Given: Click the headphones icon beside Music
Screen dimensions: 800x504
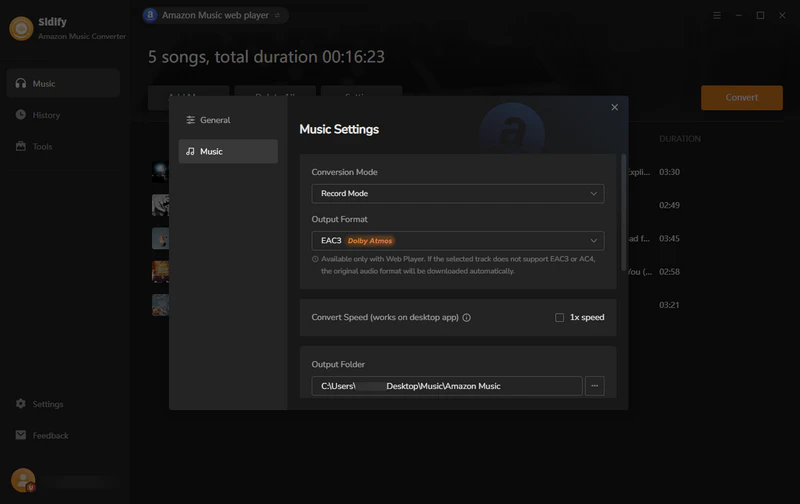Looking at the screenshot, I should (x=20, y=83).
